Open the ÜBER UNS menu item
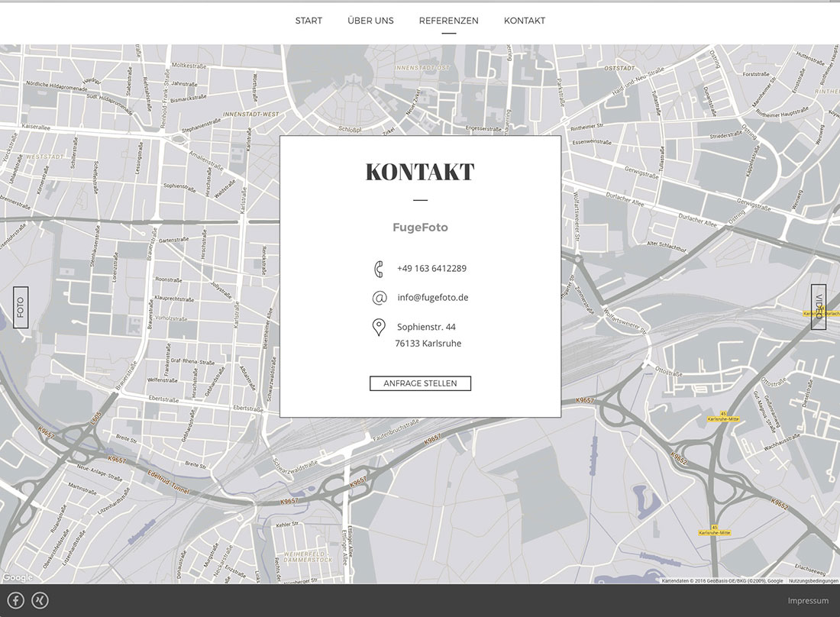This screenshot has height=617, width=840. click(x=370, y=21)
